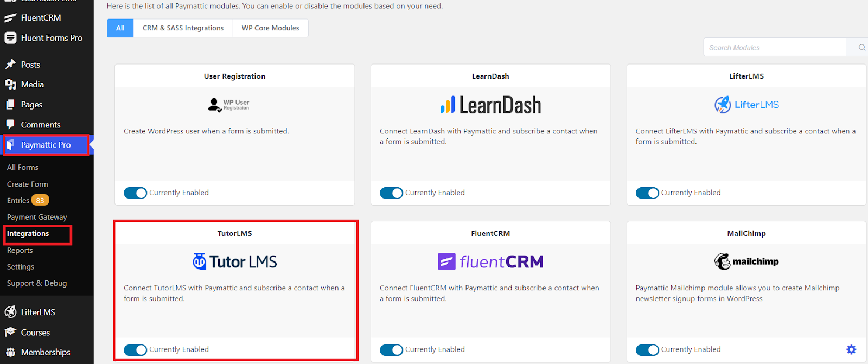Screen dimensions: 868x364
Task: Click the MailChimp card title
Action: click(746, 233)
